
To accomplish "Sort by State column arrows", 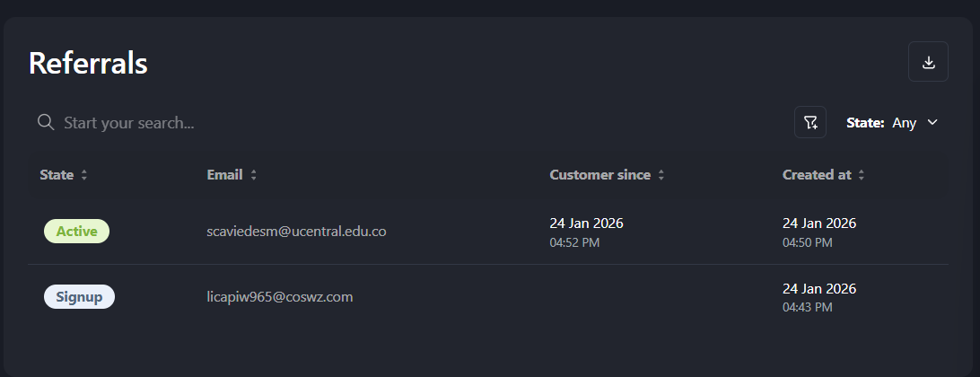I will click(x=84, y=176).
